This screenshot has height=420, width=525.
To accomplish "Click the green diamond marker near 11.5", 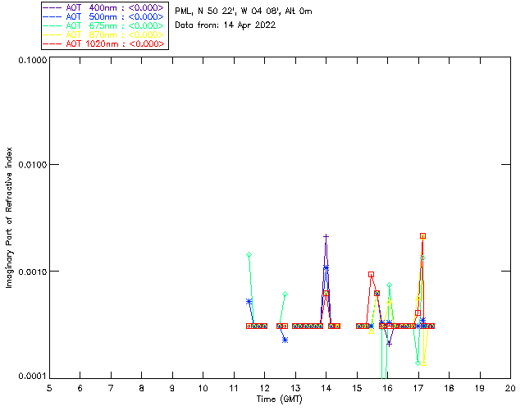I will (249, 254).
